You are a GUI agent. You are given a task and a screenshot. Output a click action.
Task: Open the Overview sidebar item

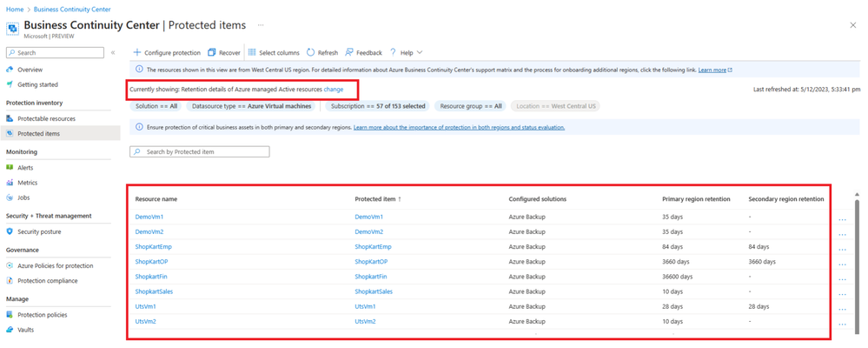point(30,70)
